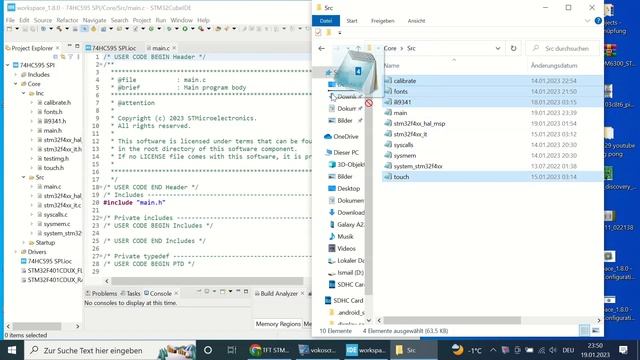Open the Explorer address bar dropdown
This screenshot has width=640, height=360.
pyautogui.click(x=498, y=48)
